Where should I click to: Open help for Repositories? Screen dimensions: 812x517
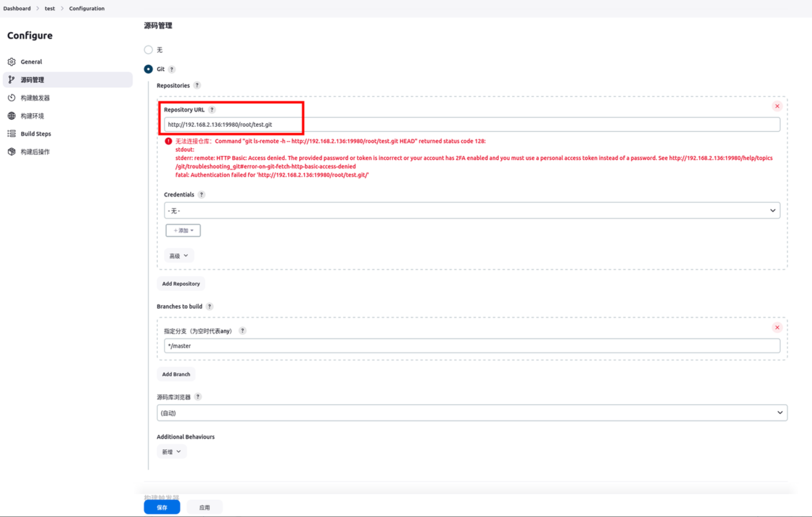click(x=197, y=85)
